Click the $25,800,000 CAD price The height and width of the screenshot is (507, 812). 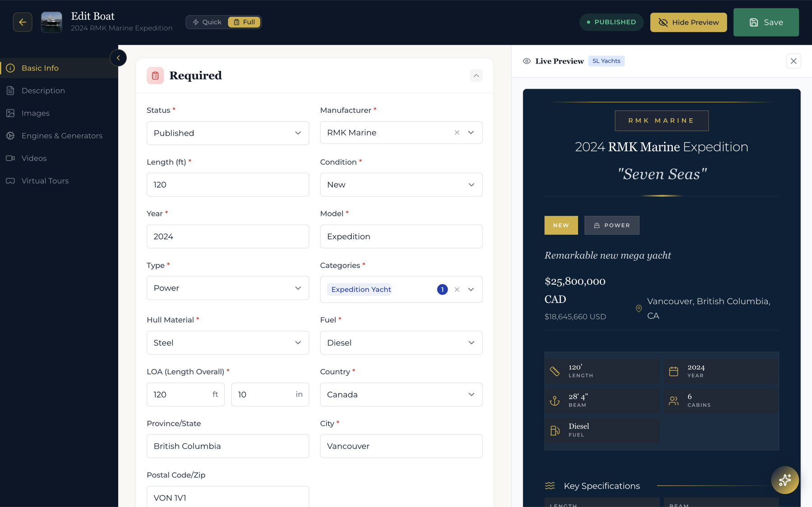click(x=575, y=290)
